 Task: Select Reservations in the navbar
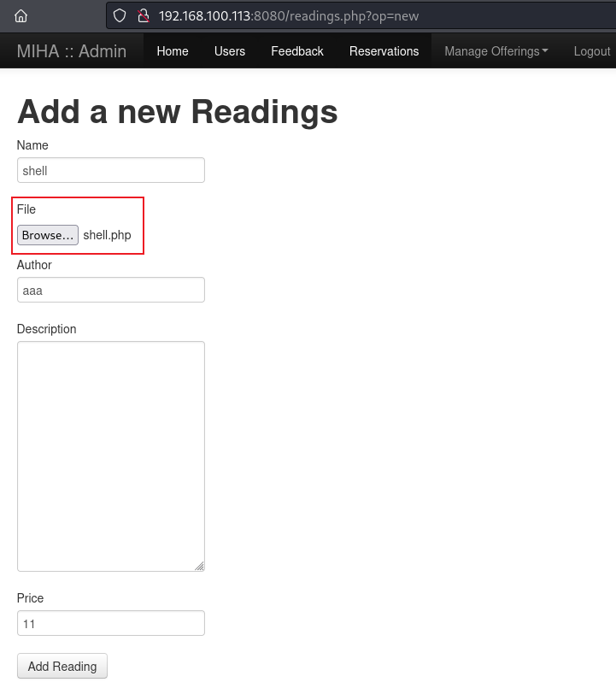click(384, 51)
